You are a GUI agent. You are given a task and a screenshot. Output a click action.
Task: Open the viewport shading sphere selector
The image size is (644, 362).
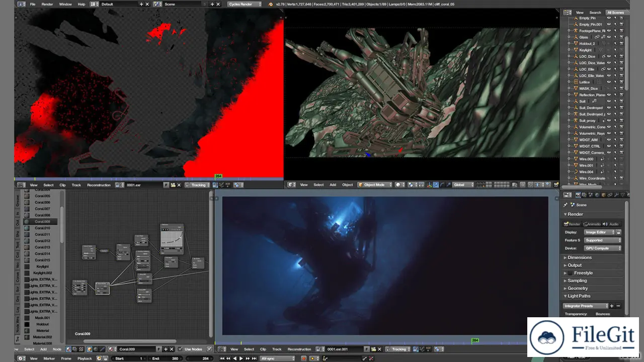[399, 185]
